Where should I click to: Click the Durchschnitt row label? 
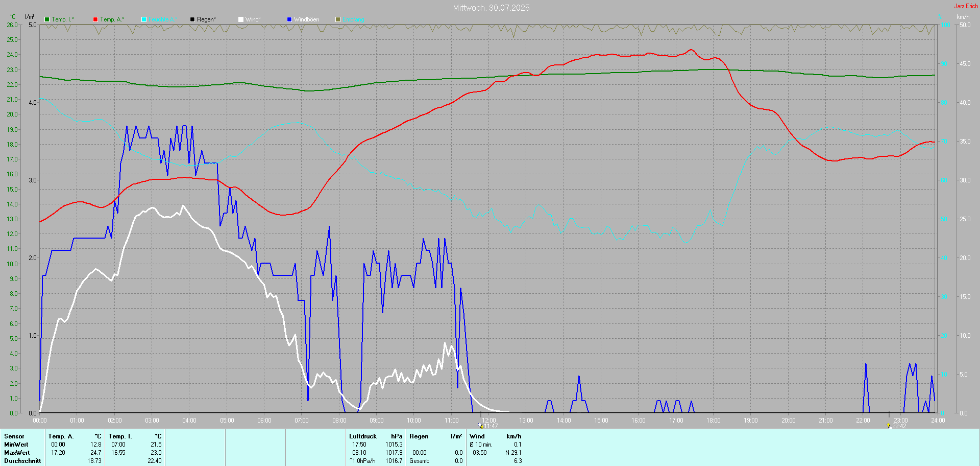(22, 461)
